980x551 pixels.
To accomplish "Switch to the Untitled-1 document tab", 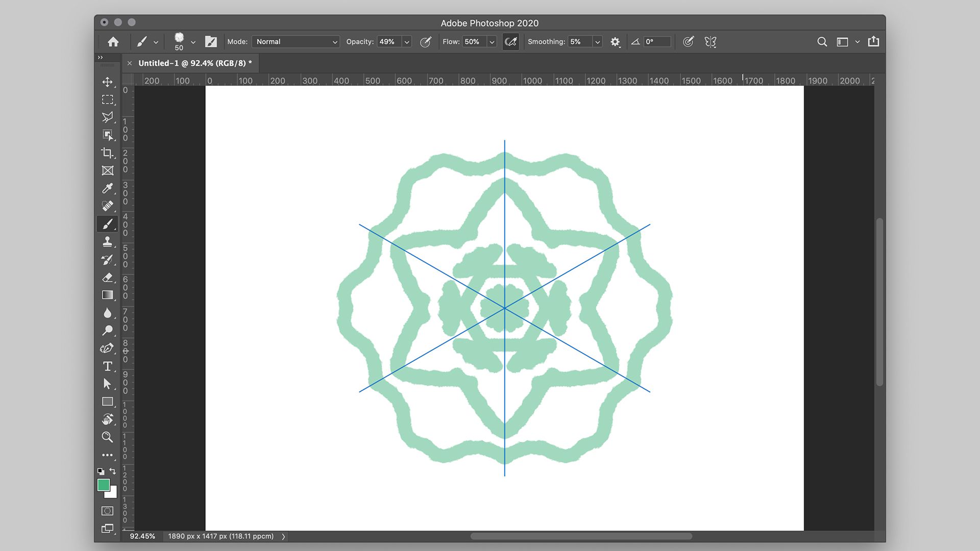I will [195, 63].
